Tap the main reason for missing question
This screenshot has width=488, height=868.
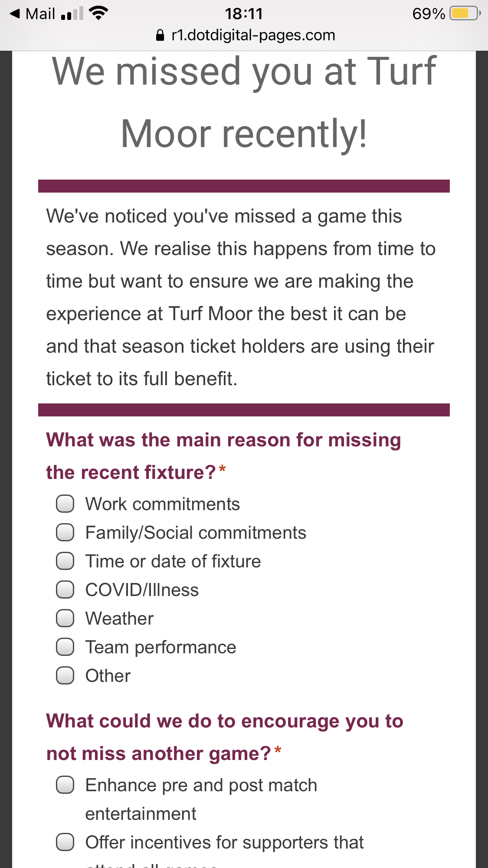(223, 456)
